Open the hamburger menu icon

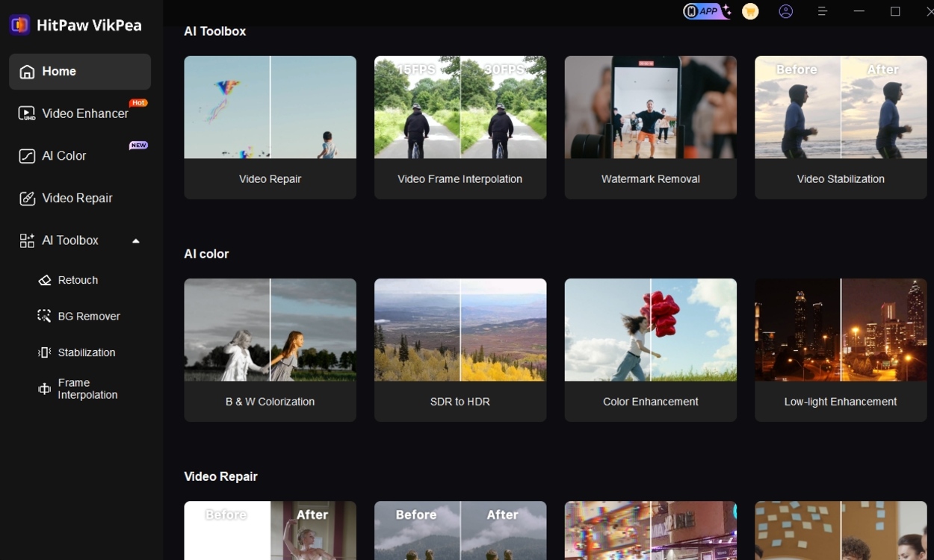tap(822, 11)
